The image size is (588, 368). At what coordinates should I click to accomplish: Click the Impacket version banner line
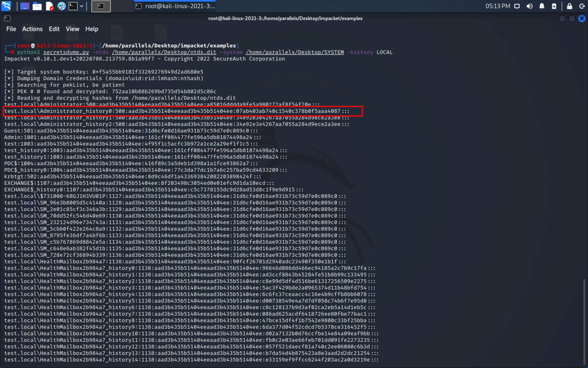(144, 59)
